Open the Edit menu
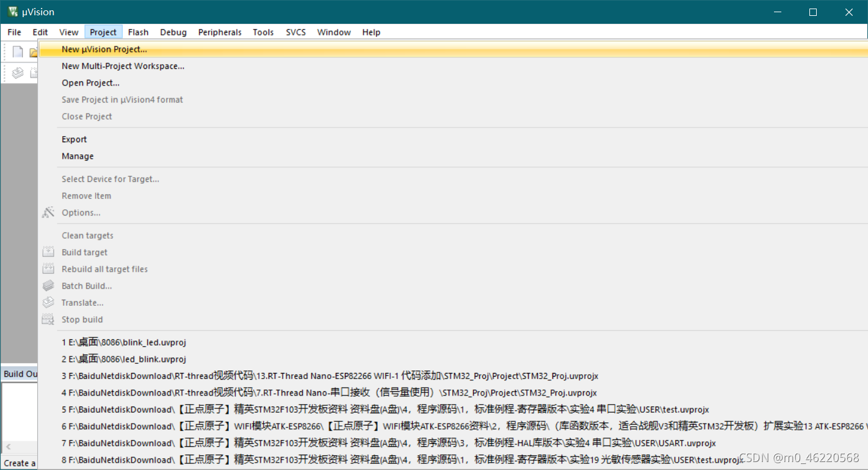 point(40,32)
